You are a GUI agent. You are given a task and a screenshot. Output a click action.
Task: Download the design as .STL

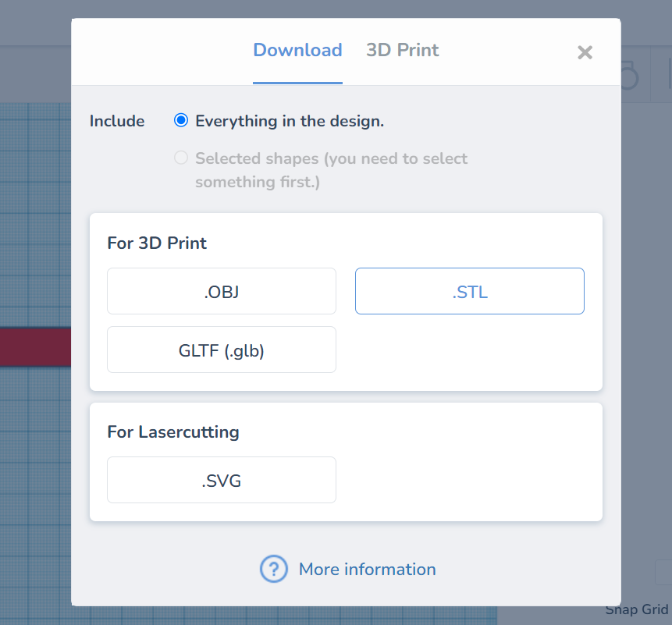pyautogui.click(x=470, y=291)
